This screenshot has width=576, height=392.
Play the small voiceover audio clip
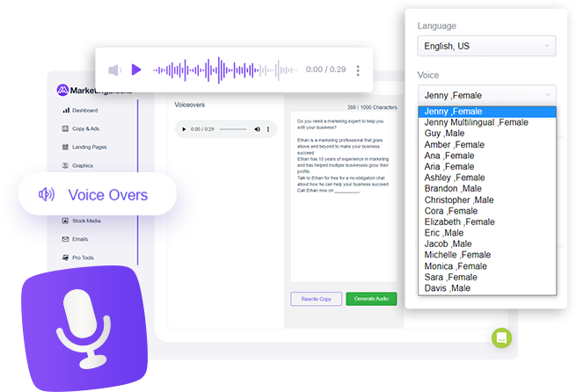[184, 129]
